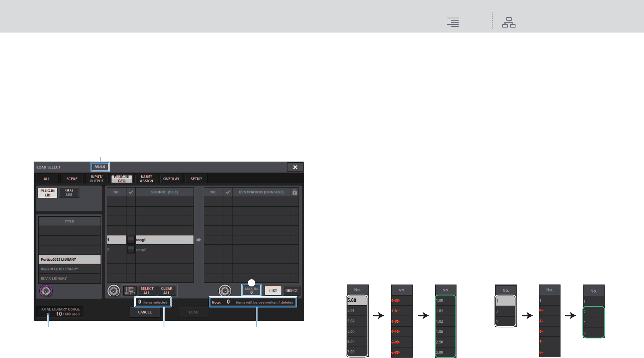The width and height of the screenshot is (644, 358).
Task: Click the CANCEL button
Action: coord(145,312)
